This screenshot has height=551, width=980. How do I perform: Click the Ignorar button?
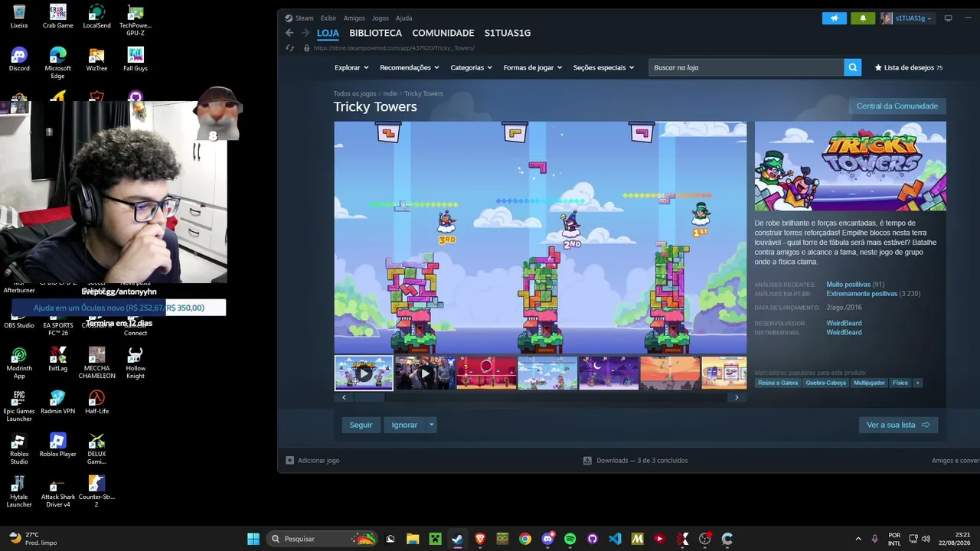pos(404,425)
